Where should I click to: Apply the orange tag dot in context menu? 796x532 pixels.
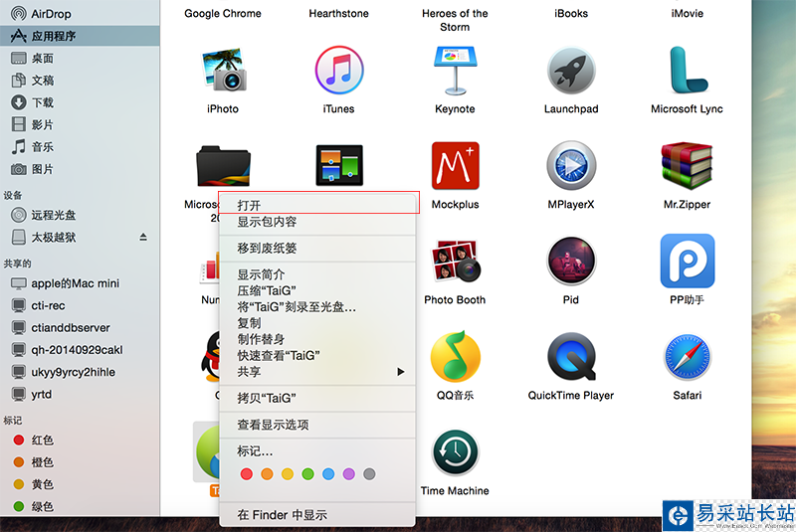[267, 474]
